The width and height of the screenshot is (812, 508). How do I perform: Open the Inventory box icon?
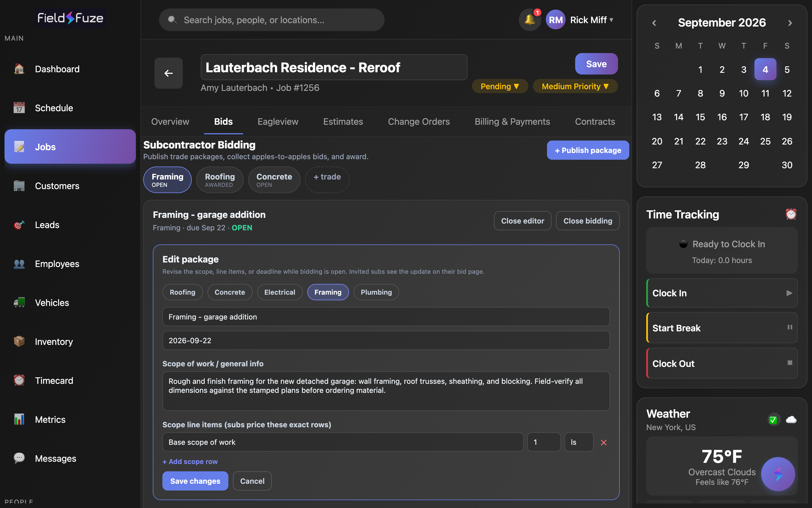tap(19, 342)
